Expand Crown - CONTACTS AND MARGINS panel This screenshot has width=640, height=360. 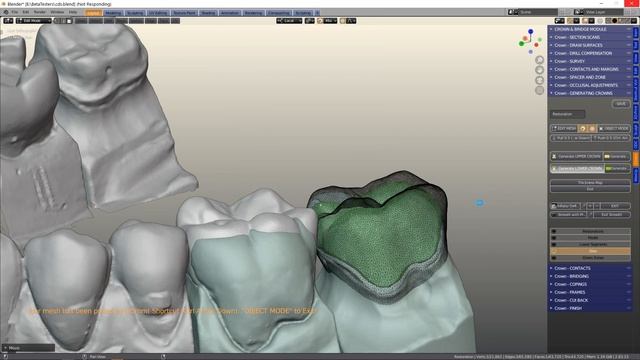tap(590, 69)
